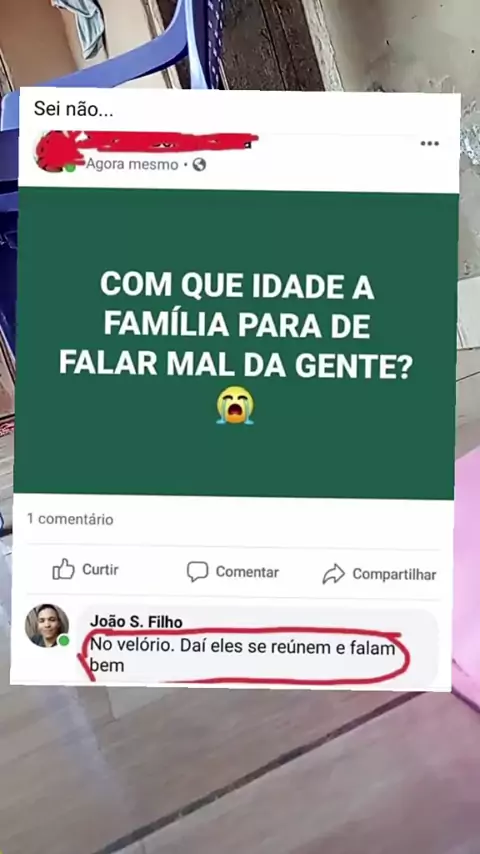The image size is (480, 854).
Task: Click the green online dot on poster's avatar
Action: coord(70,167)
